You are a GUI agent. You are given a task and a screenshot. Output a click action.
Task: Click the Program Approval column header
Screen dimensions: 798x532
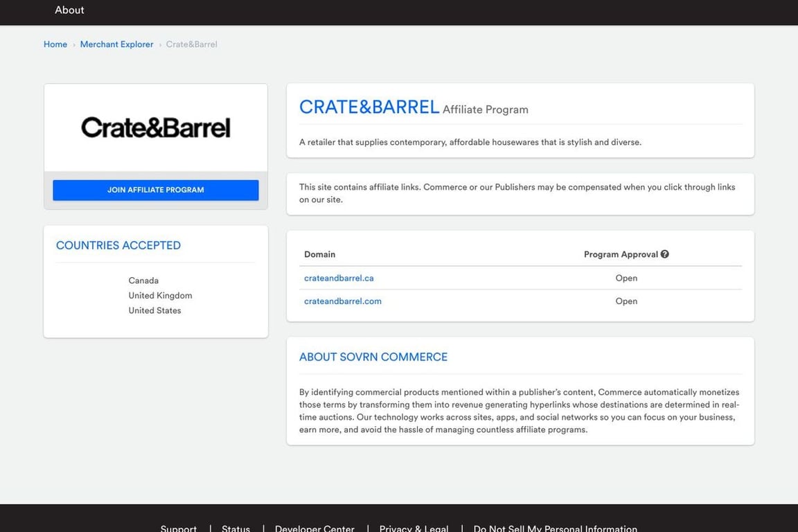point(621,254)
